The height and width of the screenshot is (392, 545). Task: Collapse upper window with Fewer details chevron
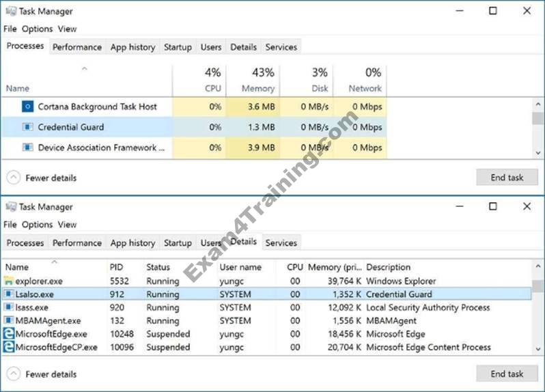tap(13, 178)
